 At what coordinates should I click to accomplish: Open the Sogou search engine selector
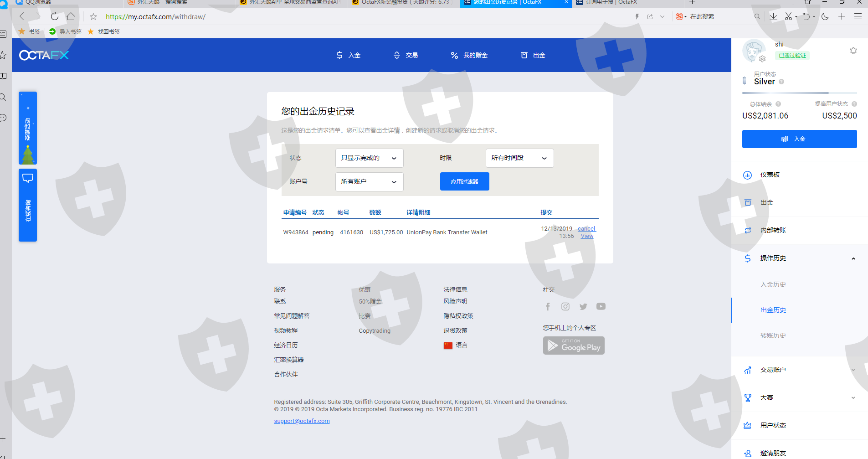[681, 16]
